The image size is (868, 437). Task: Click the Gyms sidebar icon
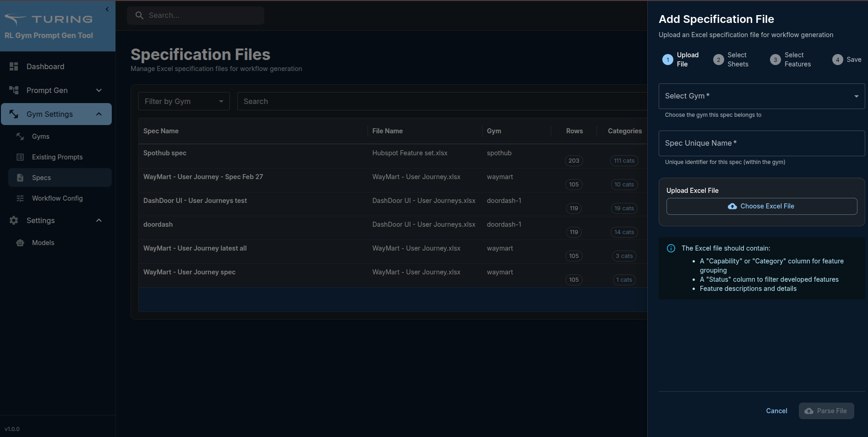(20, 137)
